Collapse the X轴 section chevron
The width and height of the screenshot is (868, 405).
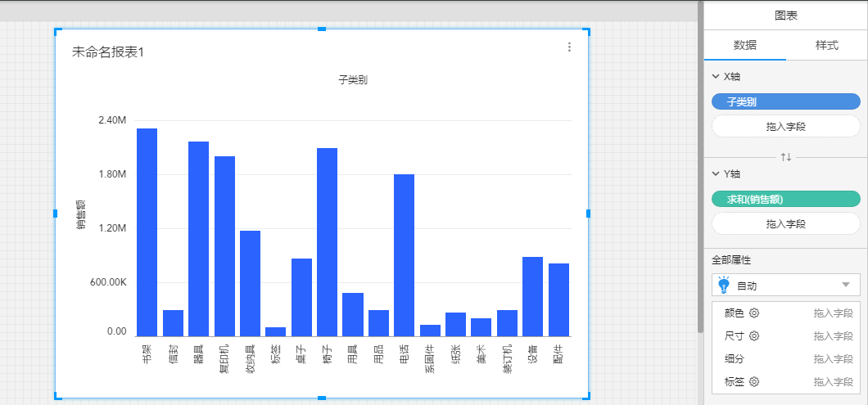click(x=716, y=77)
